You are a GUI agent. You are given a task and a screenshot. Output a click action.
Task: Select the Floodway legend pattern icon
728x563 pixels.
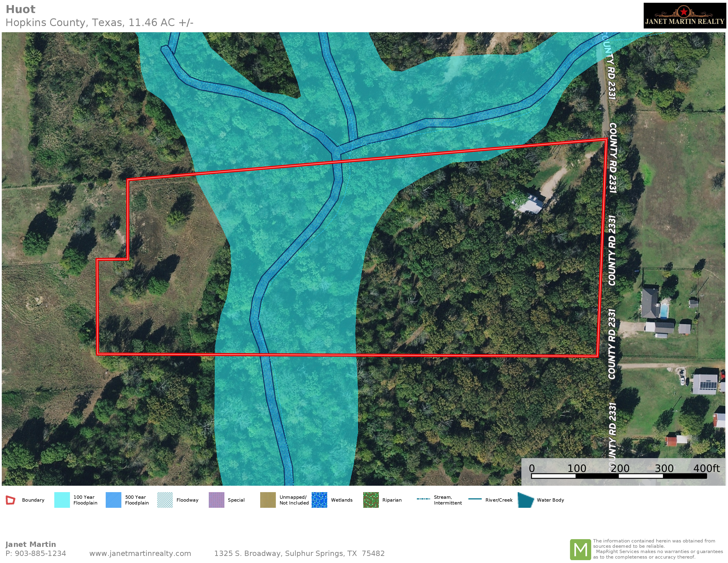[x=165, y=500]
